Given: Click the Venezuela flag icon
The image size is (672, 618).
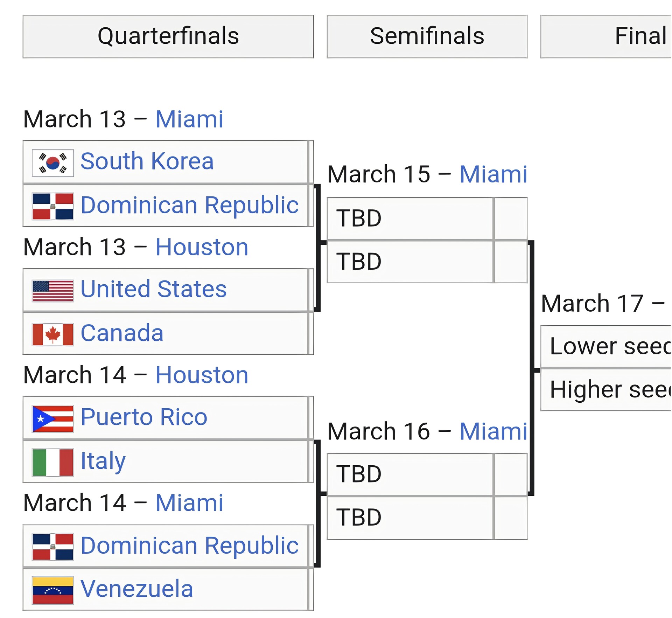Looking at the screenshot, I should tap(52, 590).
